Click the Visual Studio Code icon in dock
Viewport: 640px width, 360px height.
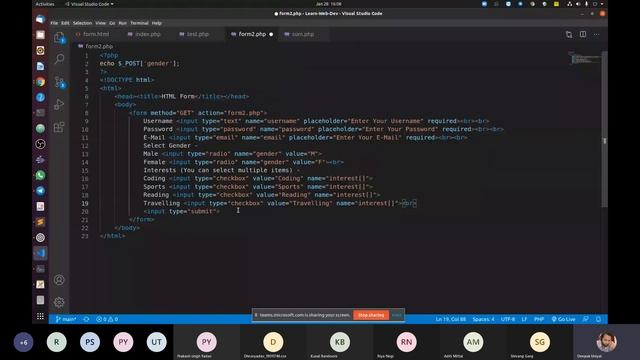[x=40, y=253]
